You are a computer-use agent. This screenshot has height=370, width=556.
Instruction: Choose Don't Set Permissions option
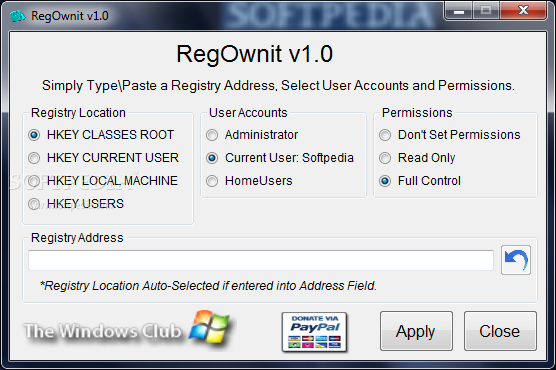point(450,135)
